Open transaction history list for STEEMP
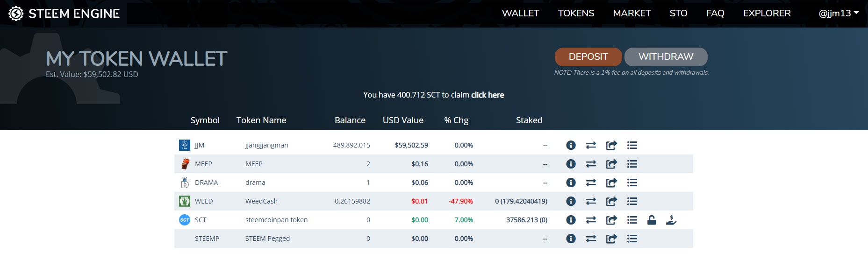This screenshot has width=868, height=274. coord(632,239)
